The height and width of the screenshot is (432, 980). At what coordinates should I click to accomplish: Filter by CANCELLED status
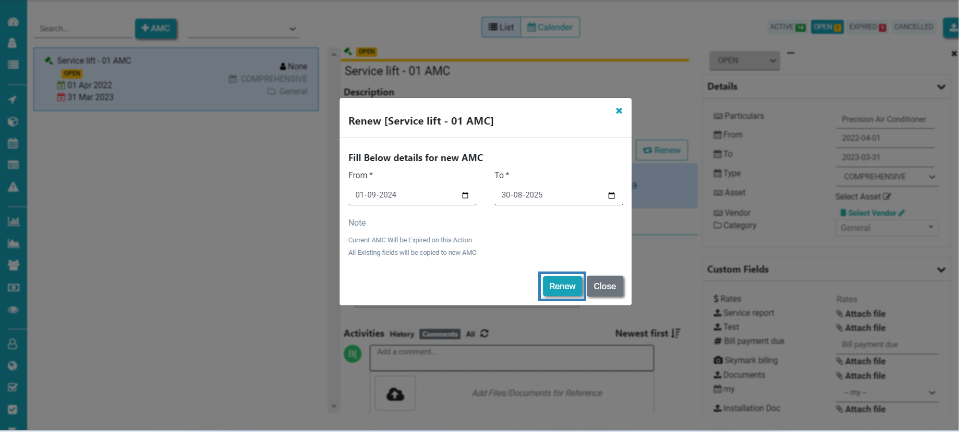tap(913, 27)
